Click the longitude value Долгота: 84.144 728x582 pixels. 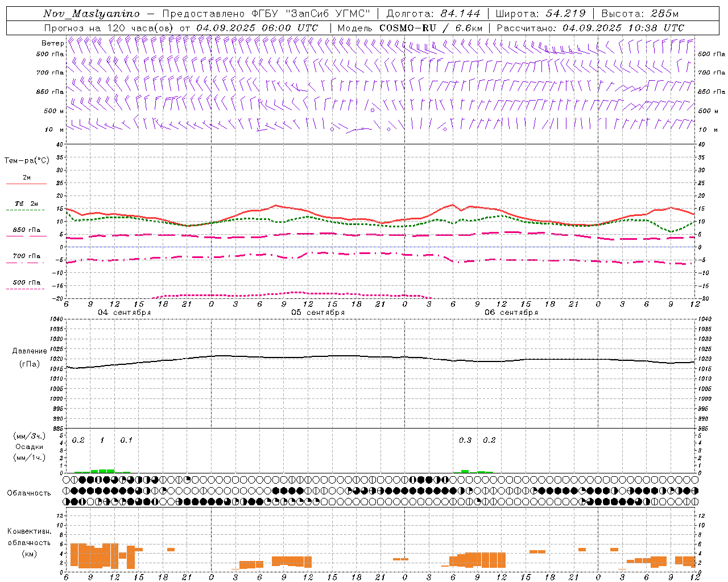pyautogui.click(x=433, y=14)
